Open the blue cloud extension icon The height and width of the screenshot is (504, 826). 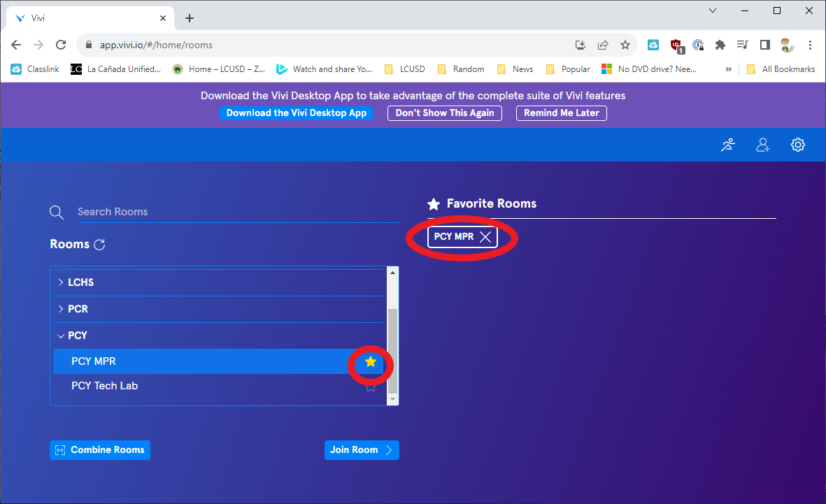[653, 45]
